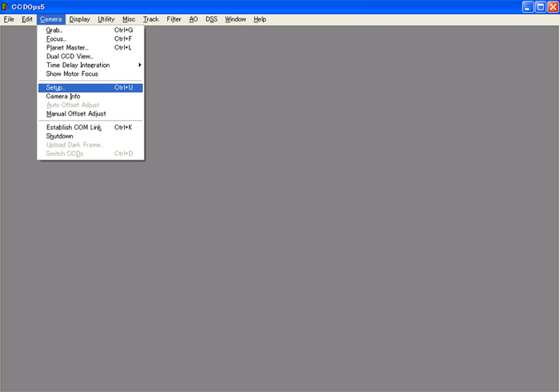This screenshot has height=392, width=560.
Task: Open the Edit menu
Action: point(27,19)
